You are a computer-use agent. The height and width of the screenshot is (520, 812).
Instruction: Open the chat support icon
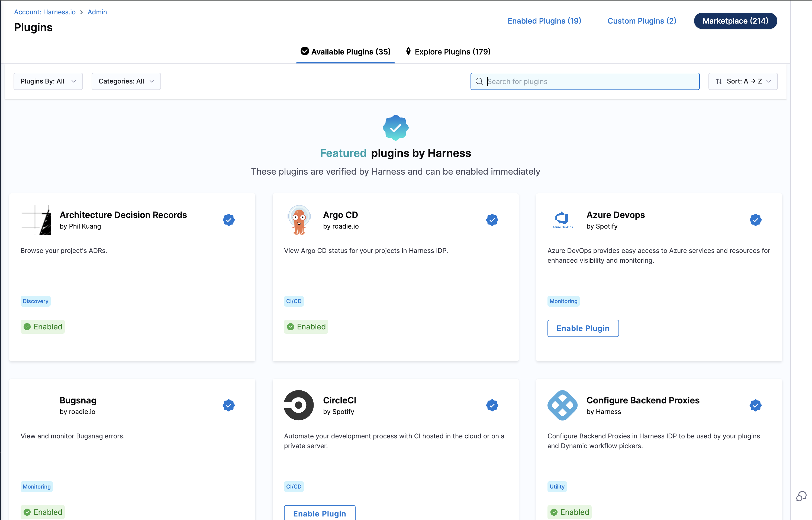point(801,496)
